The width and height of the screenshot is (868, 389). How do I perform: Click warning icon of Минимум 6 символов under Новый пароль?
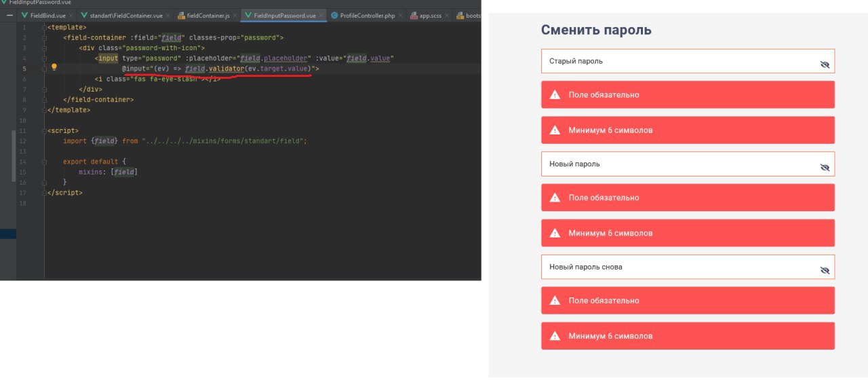click(x=555, y=233)
